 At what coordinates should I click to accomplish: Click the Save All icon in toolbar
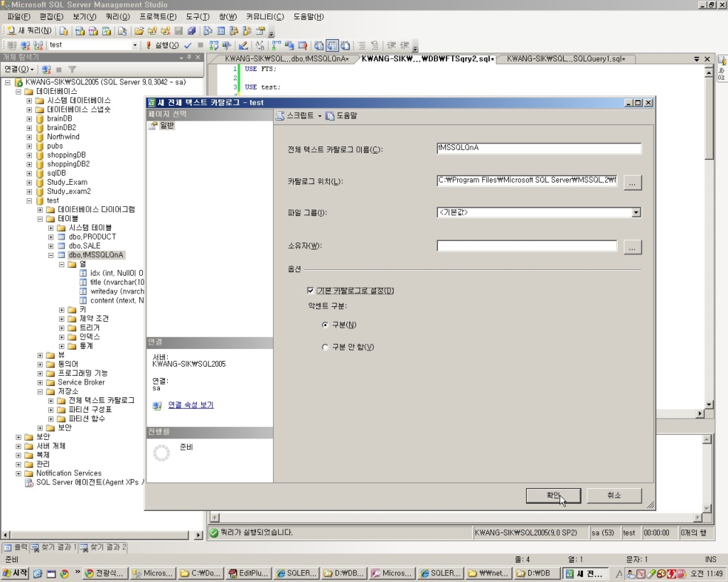coord(191,31)
